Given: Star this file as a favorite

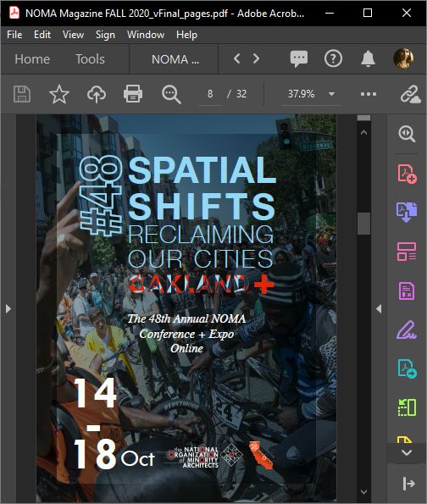Looking at the screenshot, I should click(59, 94).
